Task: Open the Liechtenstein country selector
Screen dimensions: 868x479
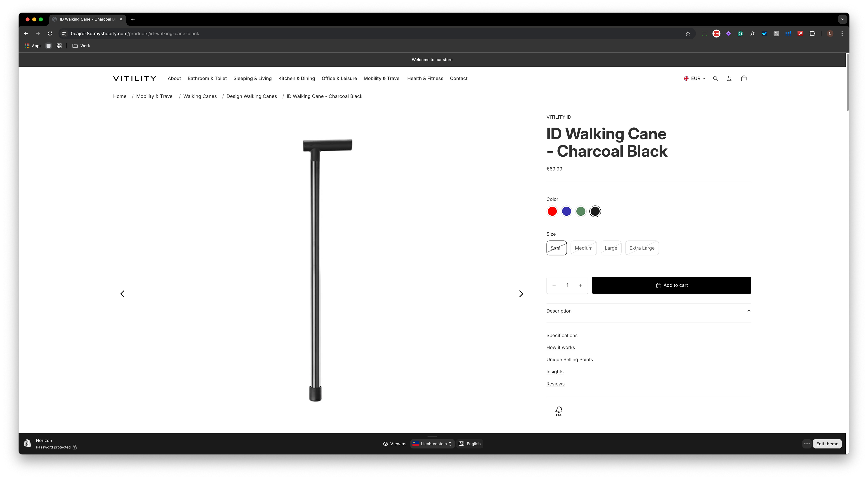Action: click(x=432, y=444)
